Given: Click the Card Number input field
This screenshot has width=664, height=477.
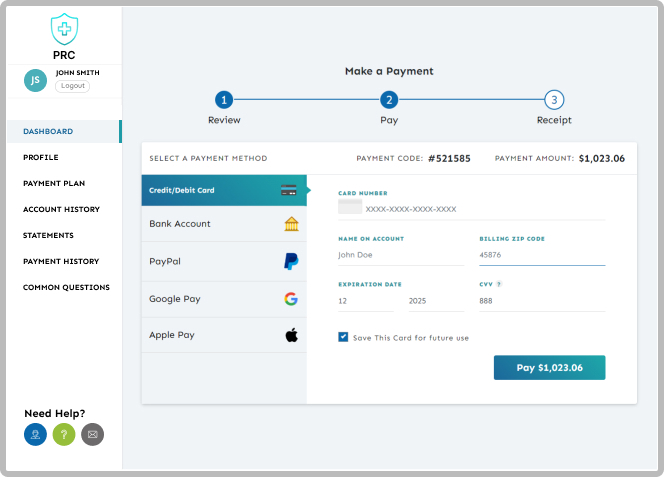Looking at the screenshot, I should pyautogui.click(x=480, y=209).
